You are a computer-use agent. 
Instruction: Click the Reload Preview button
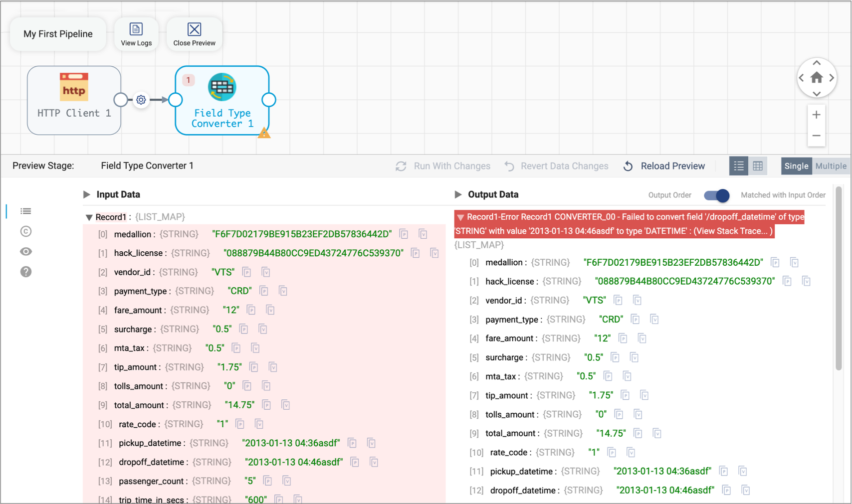[x=664, y=166]
